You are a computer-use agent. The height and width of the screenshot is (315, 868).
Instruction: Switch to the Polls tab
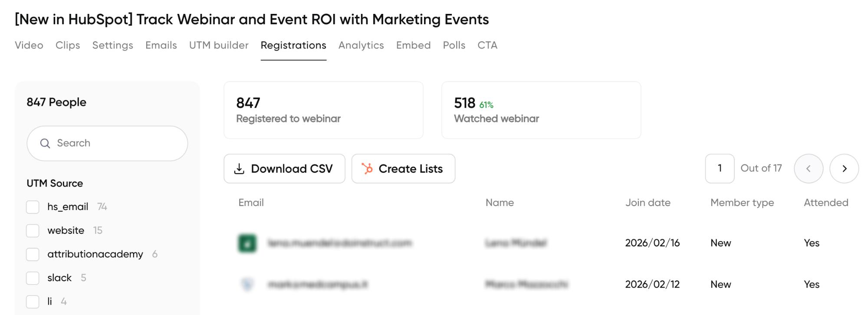[x=454, y=45]
